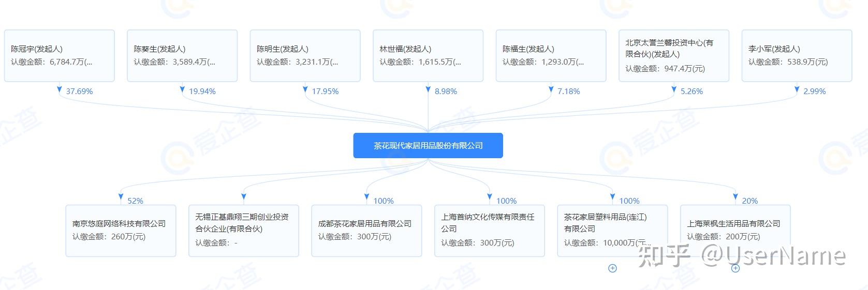Open 北京太誉兰馨投资中心 shareholder card
The height and width of the screenshot is (290, 868).
pyautogui.click(x=674, y=56)
